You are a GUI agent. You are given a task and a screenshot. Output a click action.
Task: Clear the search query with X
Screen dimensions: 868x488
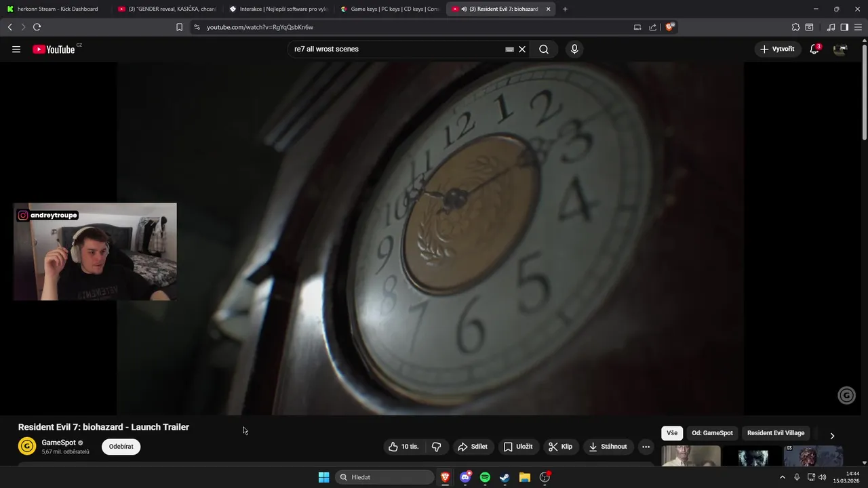pos(522,49)
